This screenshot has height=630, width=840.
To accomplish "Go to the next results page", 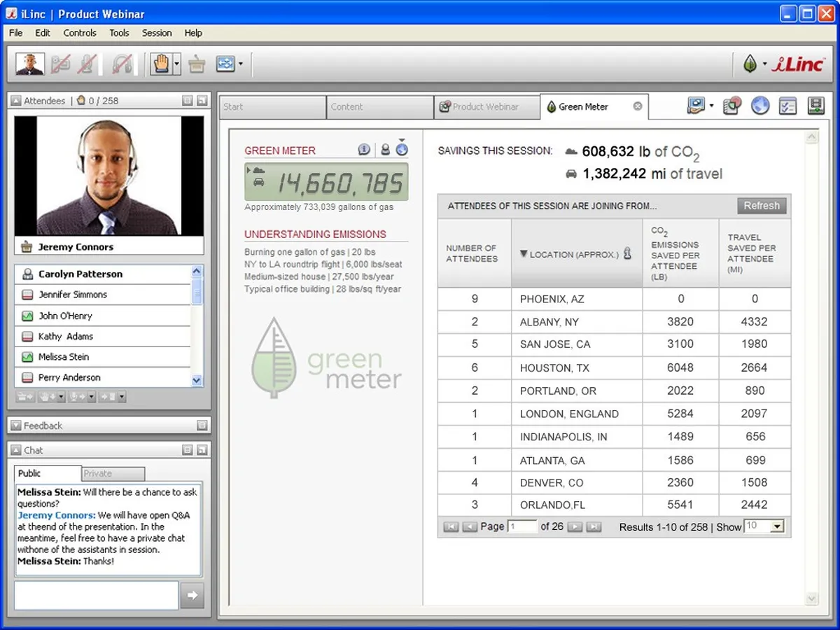I will pos(575,526).
